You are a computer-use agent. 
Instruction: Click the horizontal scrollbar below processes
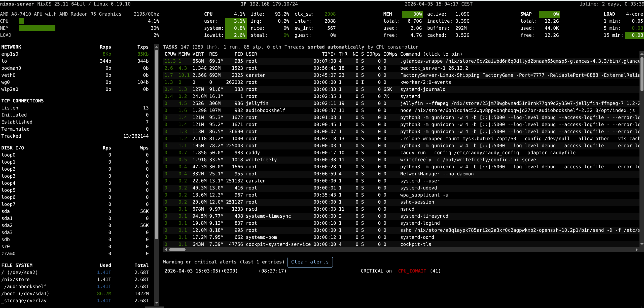(x=177, y=249)
